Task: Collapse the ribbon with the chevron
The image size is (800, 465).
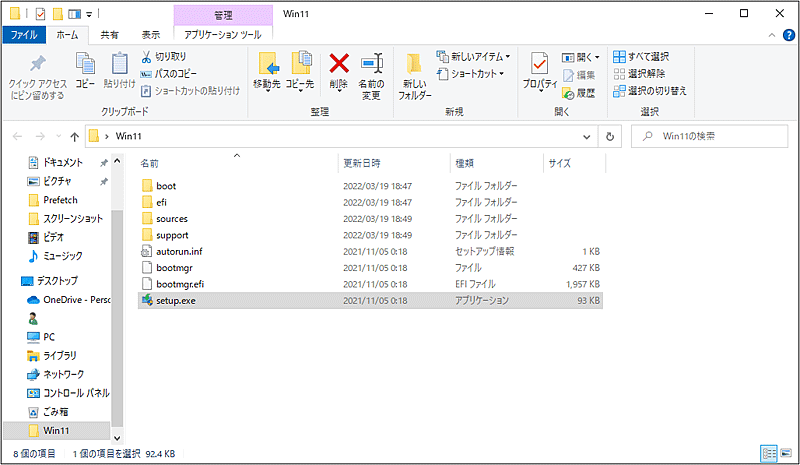Action: click(x=772, y=35)
